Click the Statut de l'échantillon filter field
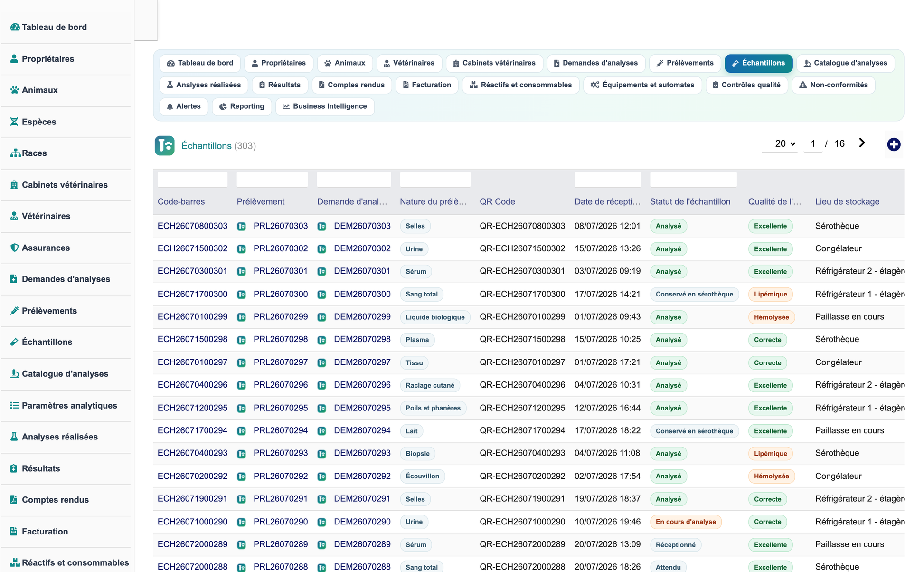Viewport: 924px width, 572px height. coord(693,180)
